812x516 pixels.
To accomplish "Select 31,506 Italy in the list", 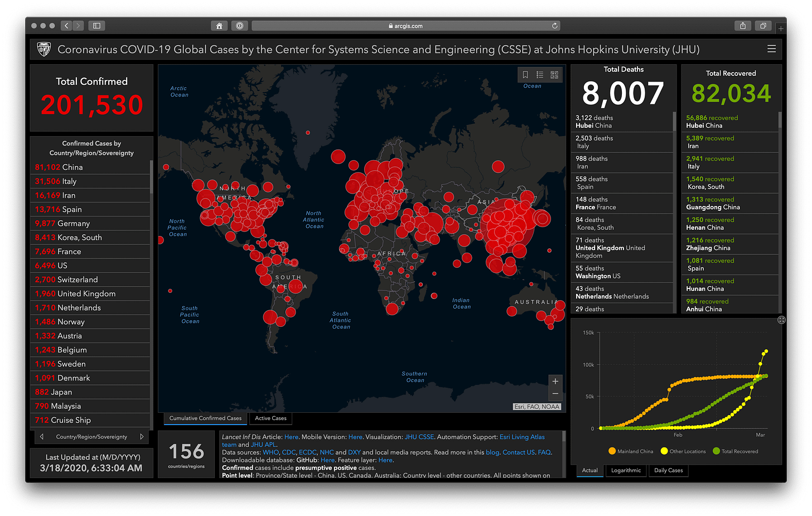I will coord(90,181).
